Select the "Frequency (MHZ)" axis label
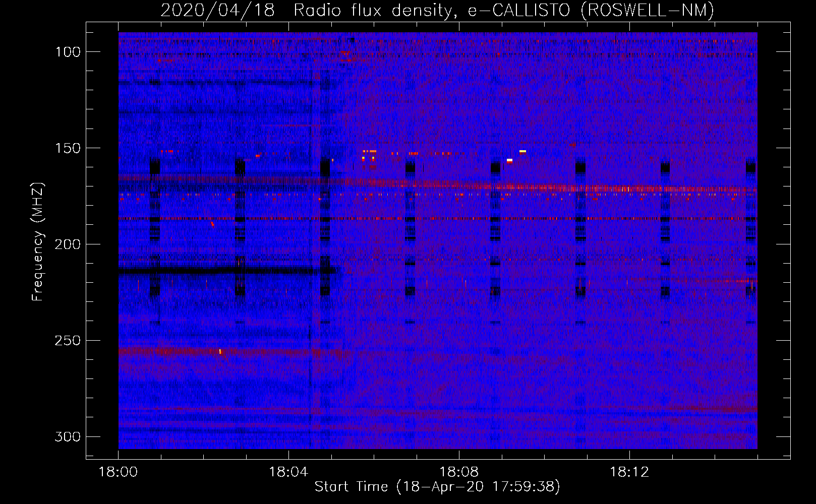The height and width of the screenshot is (504, 816). [x=38, y=242]
